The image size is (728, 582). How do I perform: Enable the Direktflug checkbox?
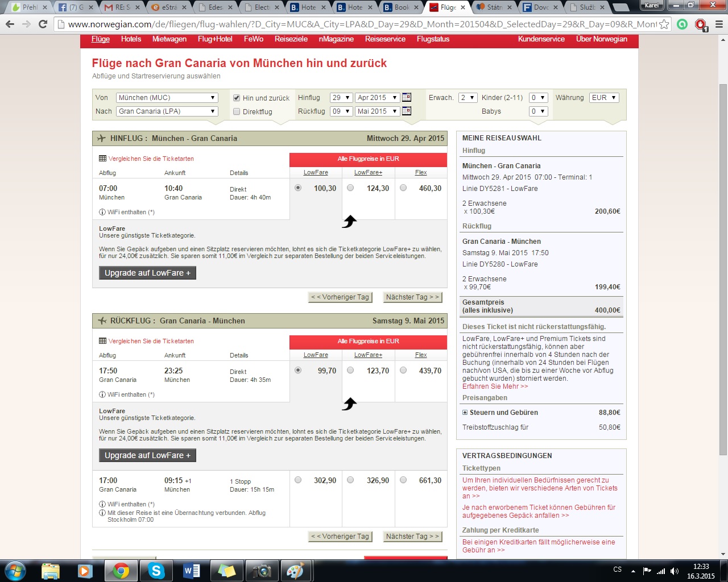coord(237,111)
